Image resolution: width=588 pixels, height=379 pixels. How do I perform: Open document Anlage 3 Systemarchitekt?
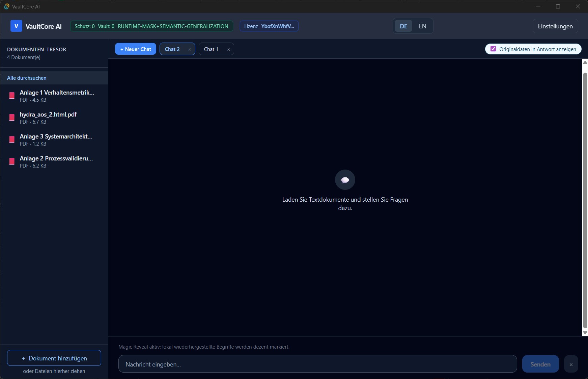point(54,140)
